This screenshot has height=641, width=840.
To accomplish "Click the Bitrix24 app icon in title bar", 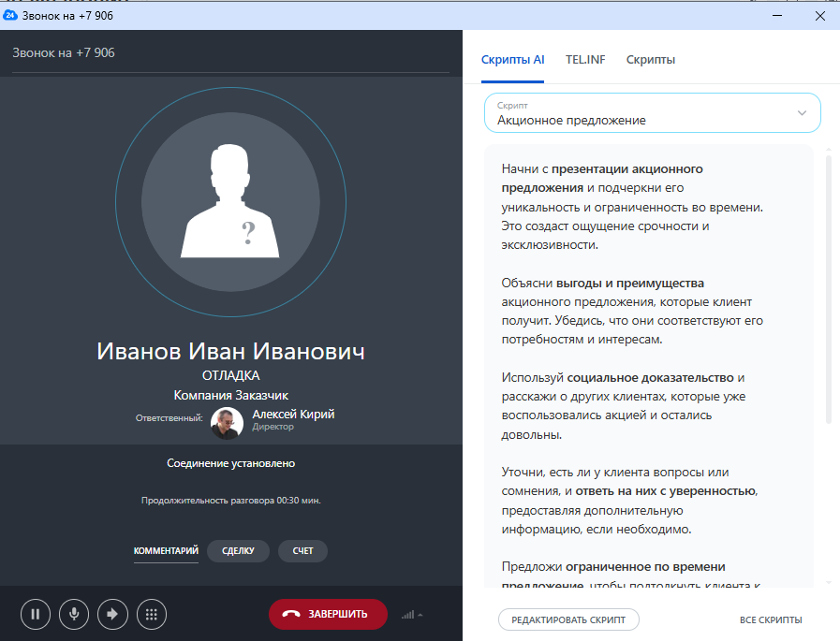I will coord(11,15).
